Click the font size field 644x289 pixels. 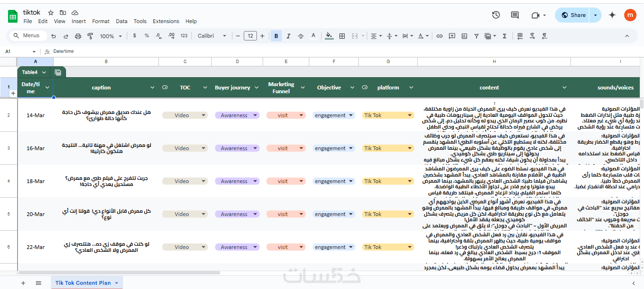(250, 36)
